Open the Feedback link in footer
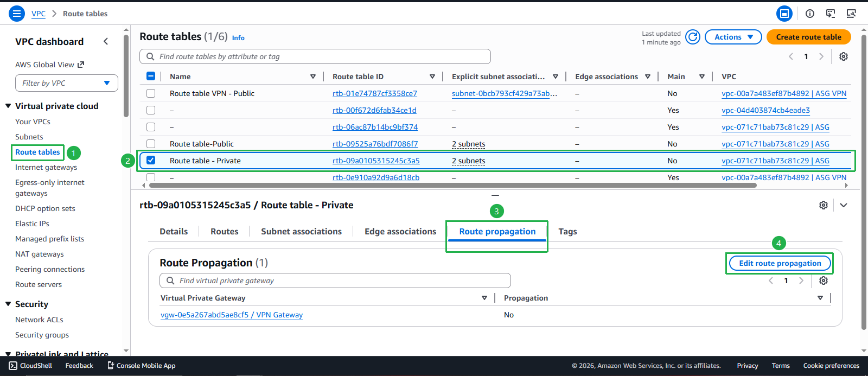Viewport: 868px width, 376px height. point(79,366)
